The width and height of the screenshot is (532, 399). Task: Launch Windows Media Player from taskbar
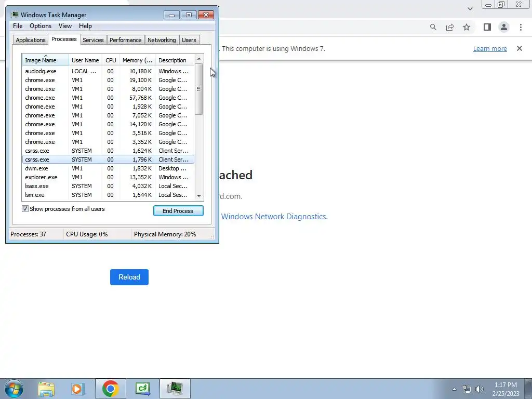tap(78, 389)
